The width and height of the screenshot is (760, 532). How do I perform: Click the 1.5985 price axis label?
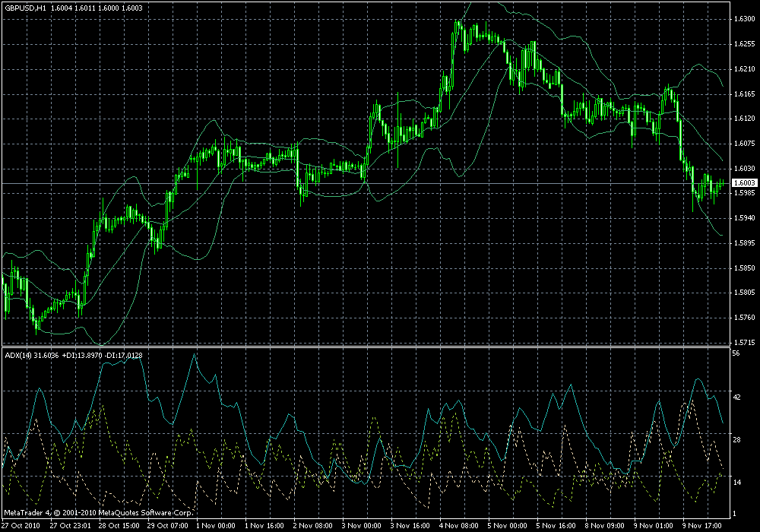click(745, 193)
